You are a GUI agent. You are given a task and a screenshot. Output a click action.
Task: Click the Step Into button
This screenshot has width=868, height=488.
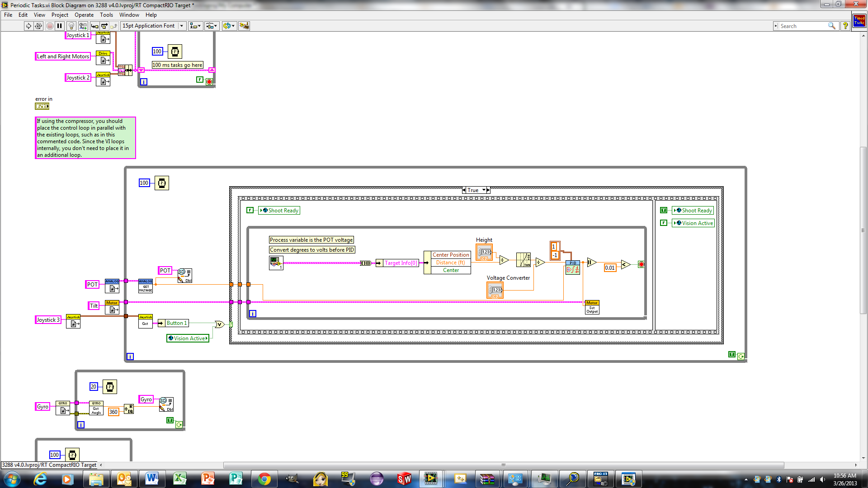94,26
